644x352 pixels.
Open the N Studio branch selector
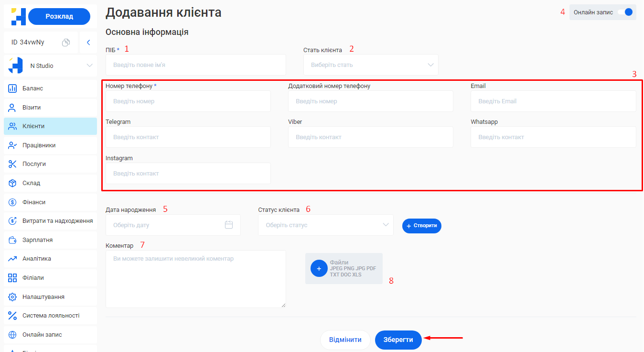point(50,66)
